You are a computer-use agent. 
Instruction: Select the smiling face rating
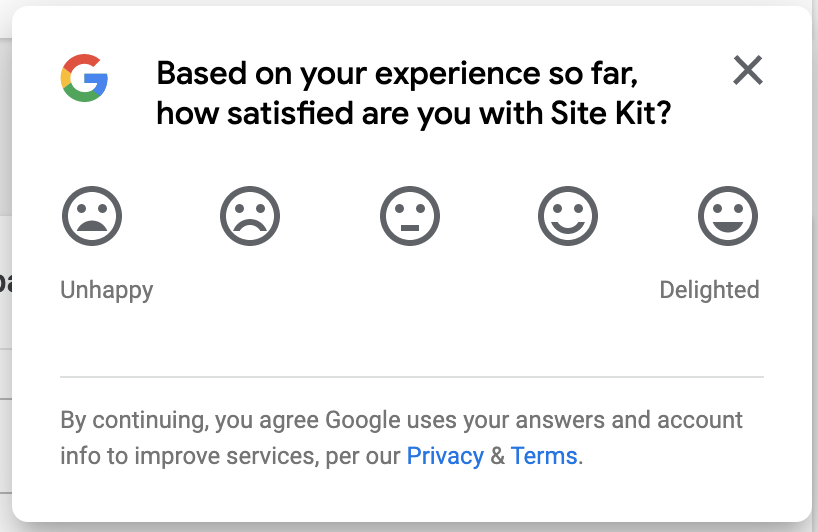coord(568,215)
